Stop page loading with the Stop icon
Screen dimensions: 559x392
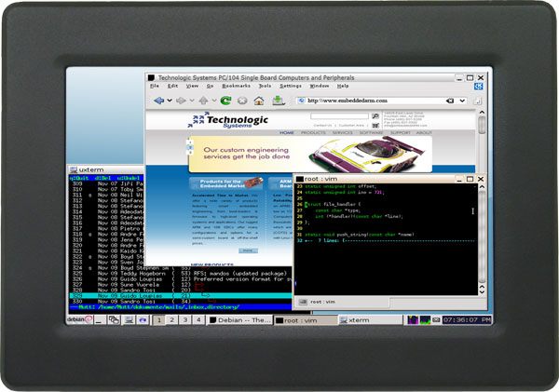pos(242,101)
